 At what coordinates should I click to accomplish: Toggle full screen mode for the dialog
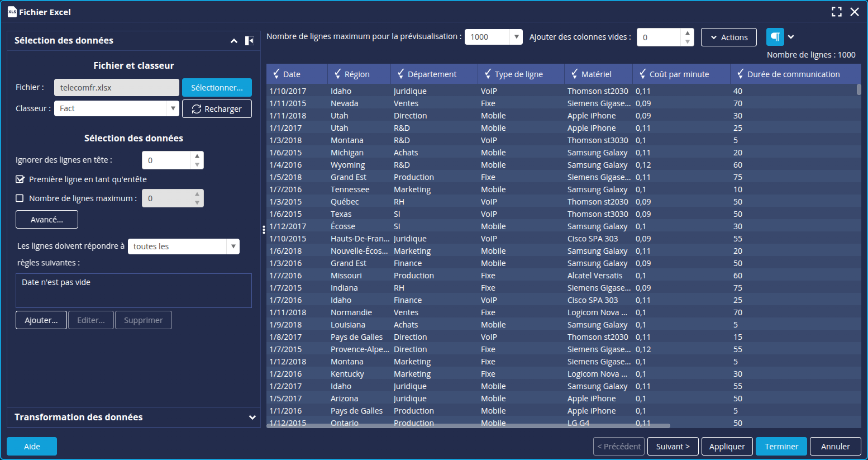[836, 12]
